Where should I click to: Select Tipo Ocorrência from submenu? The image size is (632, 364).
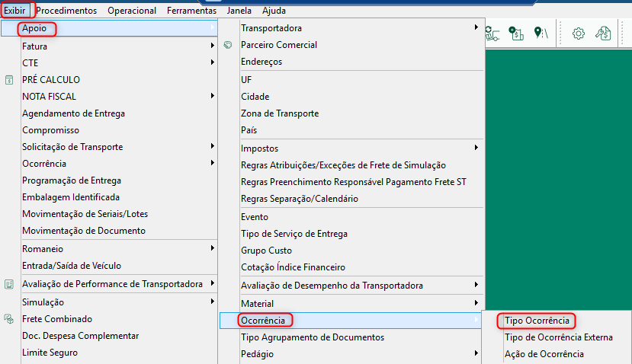tap(537, 321)
